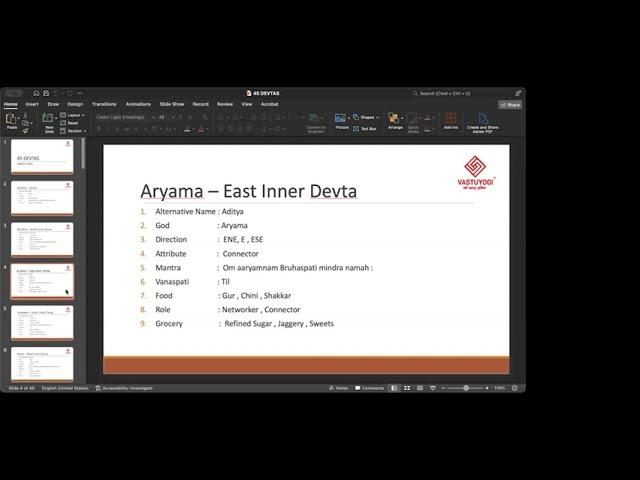Image resolution: width=640 pixels, height=480 pixels.
Task: Click the Copy icon in the ribbon
Action: (x=25, y=123)
